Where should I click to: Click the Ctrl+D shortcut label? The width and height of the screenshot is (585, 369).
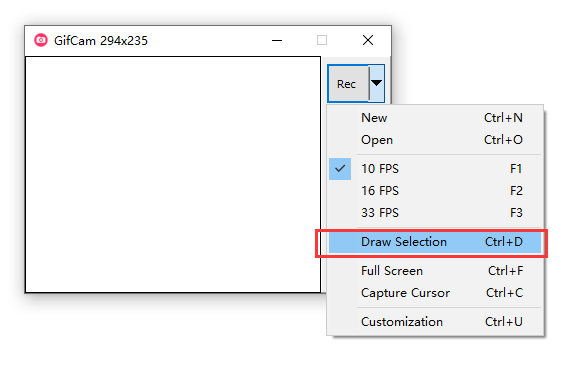pyautogui.click(x=504, y=242)
